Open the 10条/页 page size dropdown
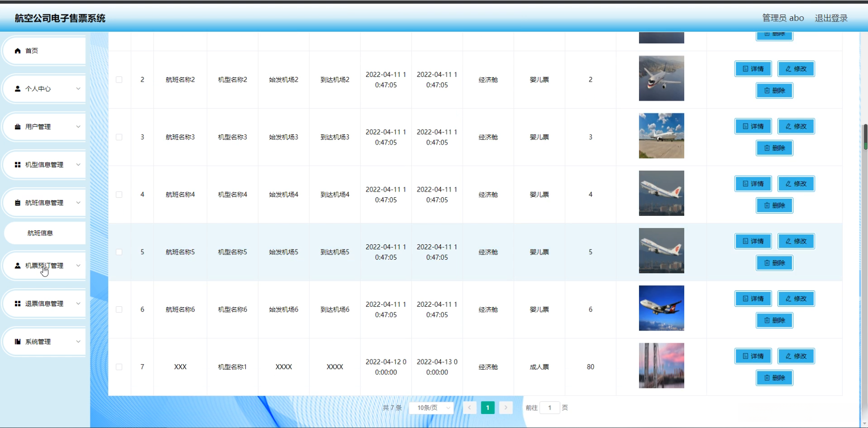868x428 pixels. (431, 408)
